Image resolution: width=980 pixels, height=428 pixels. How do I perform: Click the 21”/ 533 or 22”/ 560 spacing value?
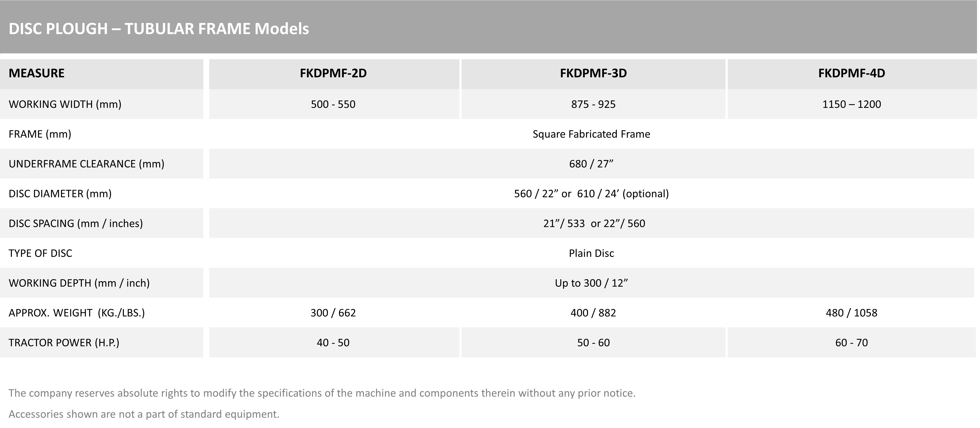594,223
